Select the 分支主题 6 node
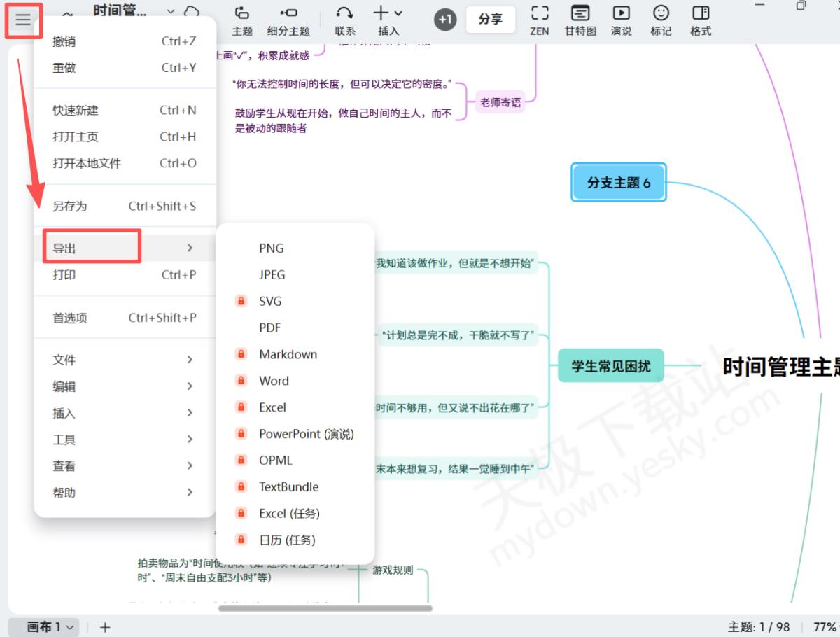The image size is (840, 637). pyautogui.click(x=618, y=183)
